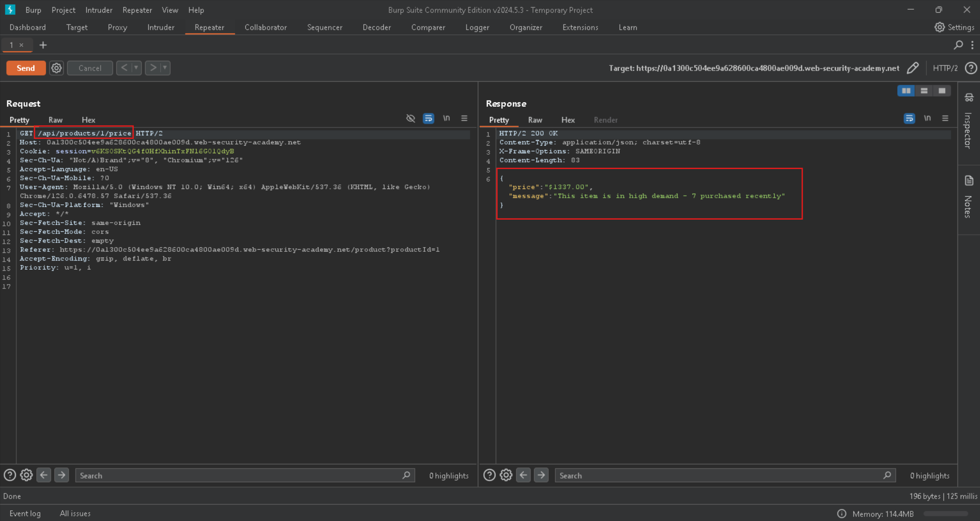Screen dimensions: 980x521
Task: Add a new Repeater tab
Action: (x=43, y=45)
